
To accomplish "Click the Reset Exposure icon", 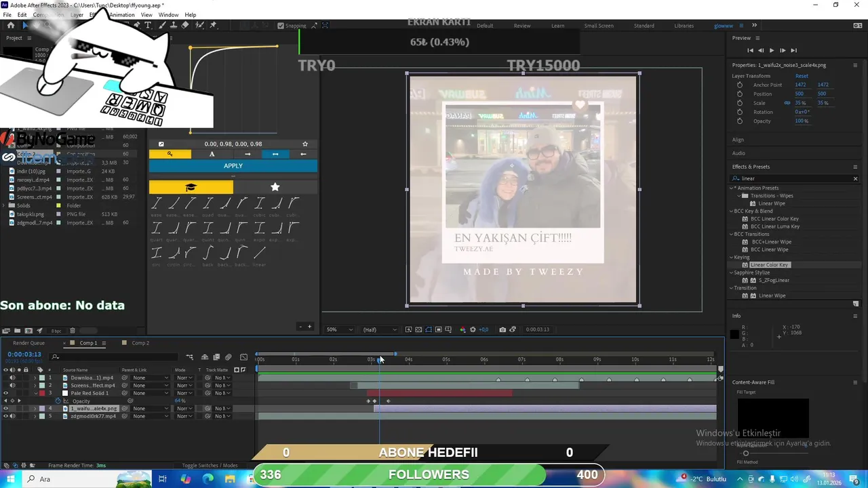I will coord(473,329).
